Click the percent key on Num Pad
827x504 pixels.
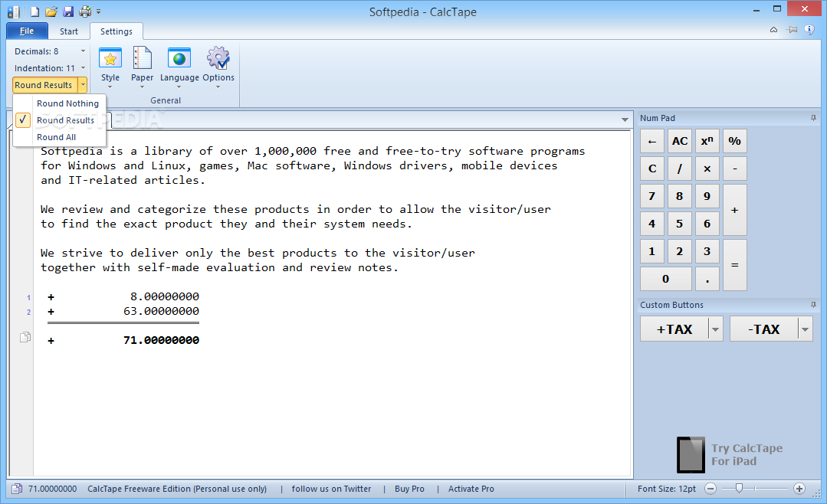(x=735, y=141)
